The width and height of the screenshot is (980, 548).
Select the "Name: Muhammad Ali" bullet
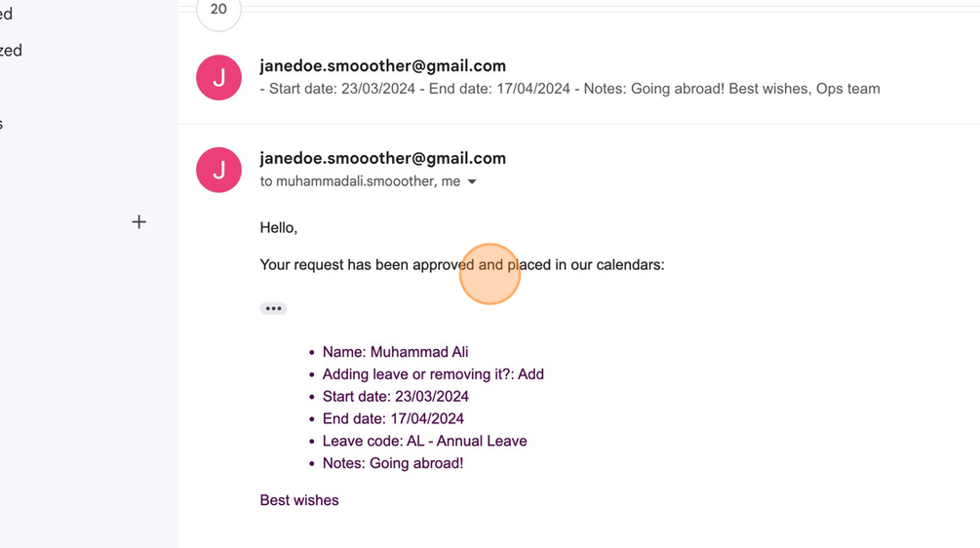coord(395,352)
